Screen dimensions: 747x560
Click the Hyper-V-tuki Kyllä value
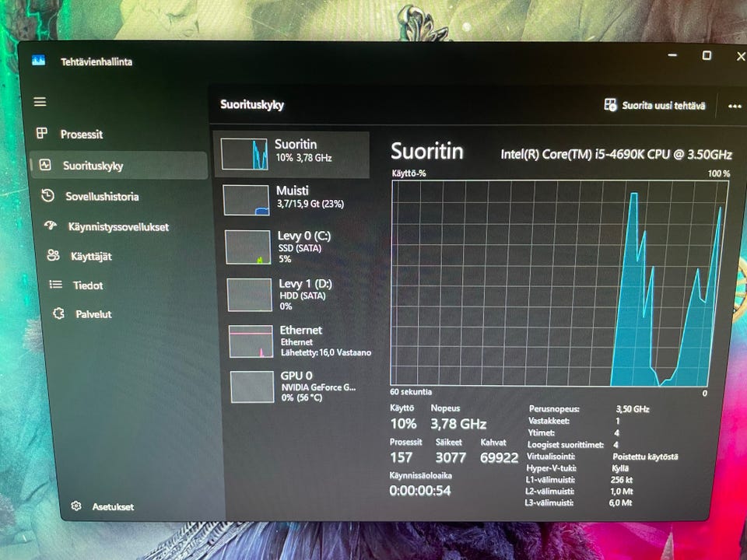tap(620, 468)
